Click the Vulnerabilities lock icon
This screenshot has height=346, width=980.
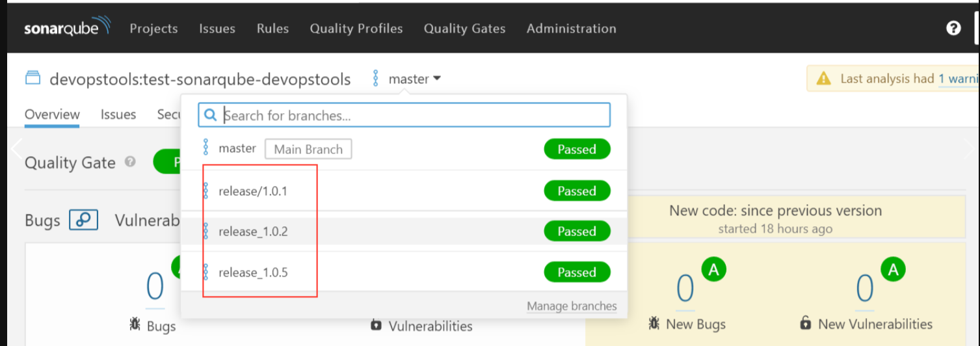click(x=376, y=325)
